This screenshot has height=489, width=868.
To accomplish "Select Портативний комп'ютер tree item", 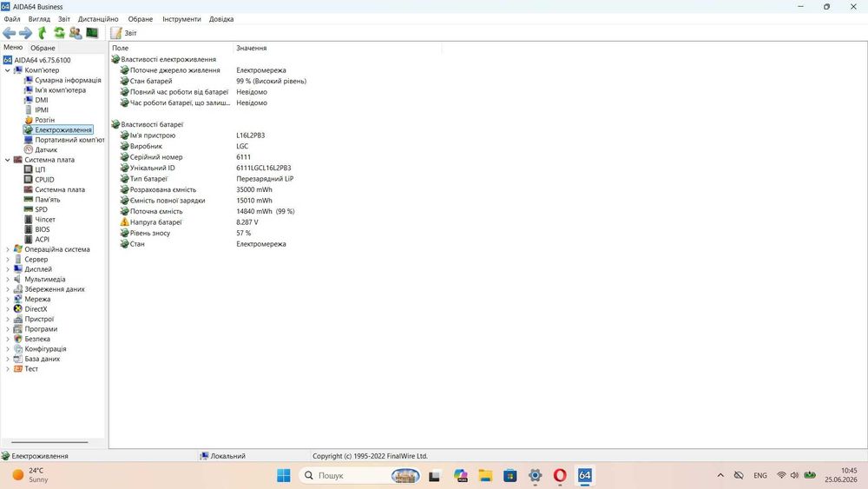I will (x=69, y=140).
